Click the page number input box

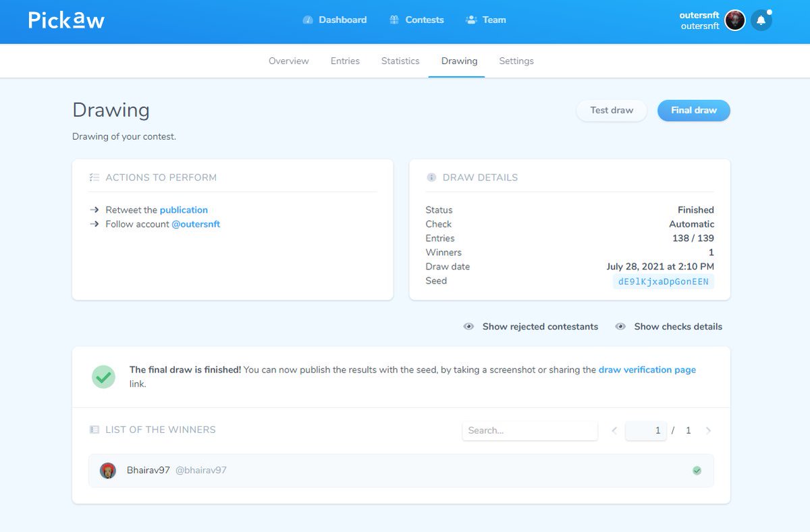click(646, 431)
